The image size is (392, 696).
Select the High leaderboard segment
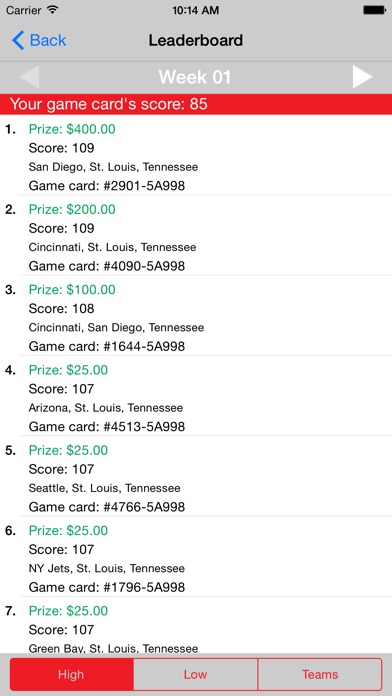(x=71, y=674)
